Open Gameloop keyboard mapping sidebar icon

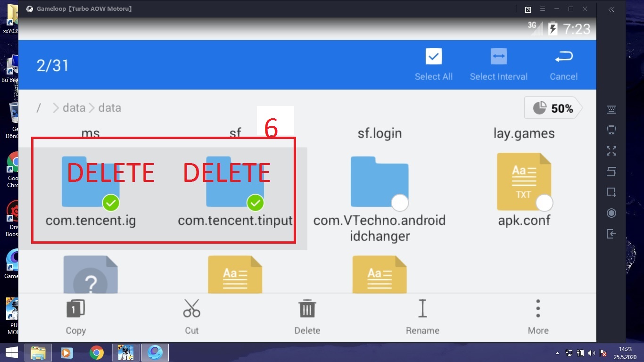tap(611, 109)
